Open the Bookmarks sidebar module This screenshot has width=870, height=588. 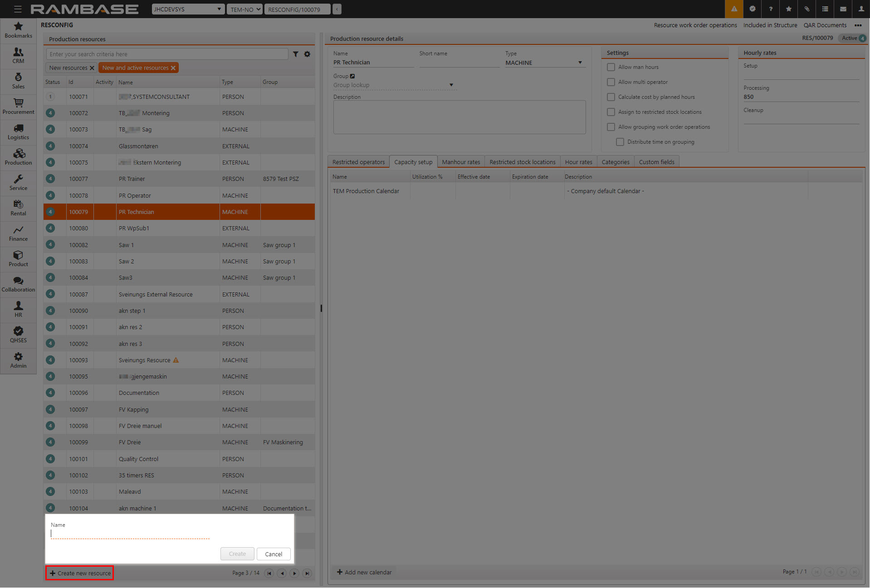point(18,30)
